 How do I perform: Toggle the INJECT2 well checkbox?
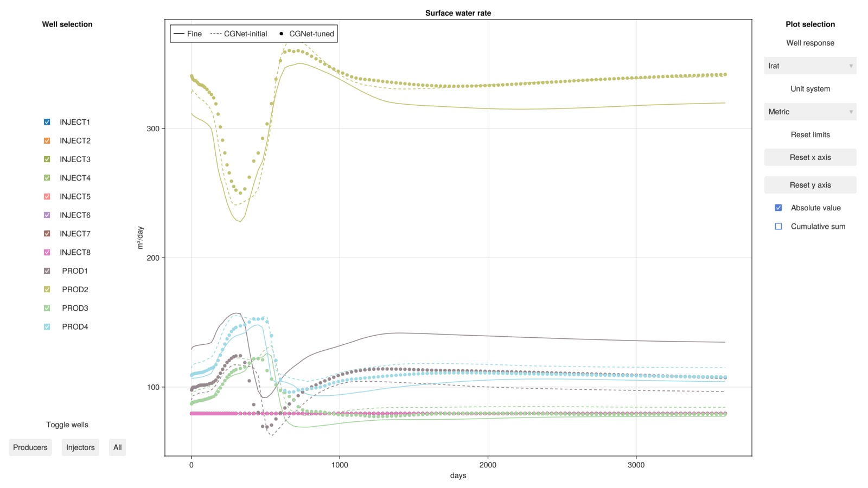coord(47,140)
